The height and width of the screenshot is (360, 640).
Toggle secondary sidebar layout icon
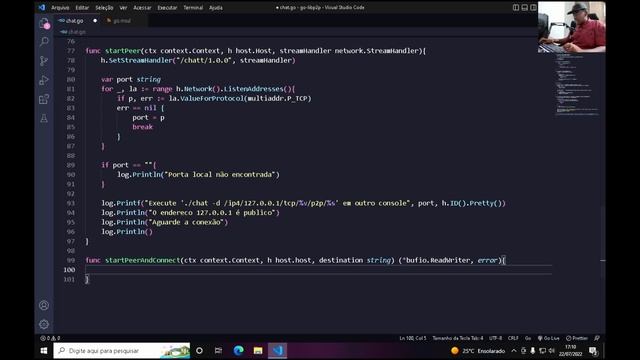(533, 7)
